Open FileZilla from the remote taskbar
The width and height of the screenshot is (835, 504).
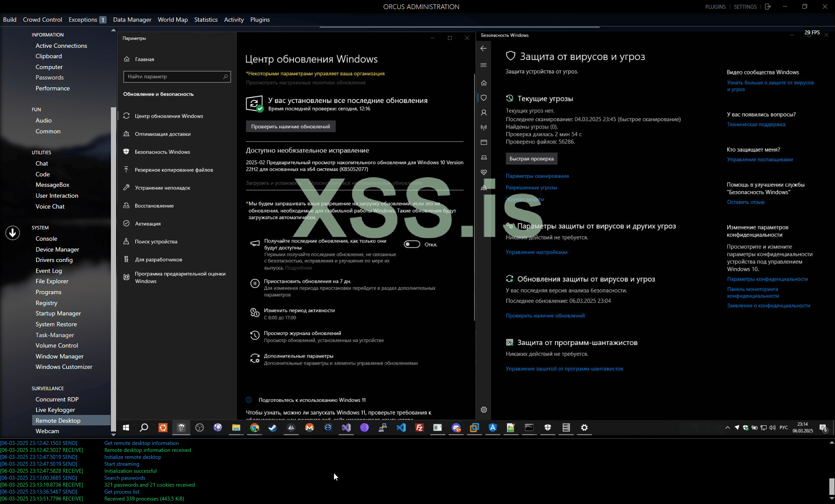419,428
